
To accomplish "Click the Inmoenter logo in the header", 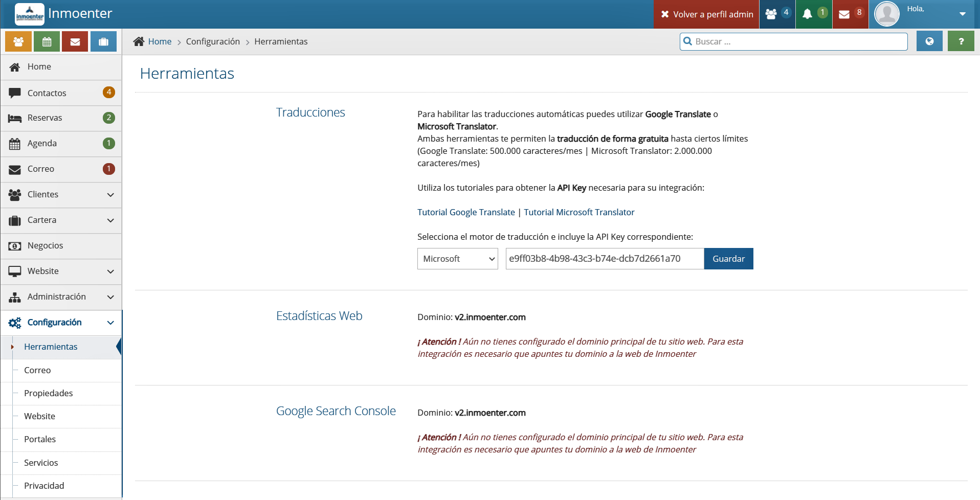I will coord(30,14).
